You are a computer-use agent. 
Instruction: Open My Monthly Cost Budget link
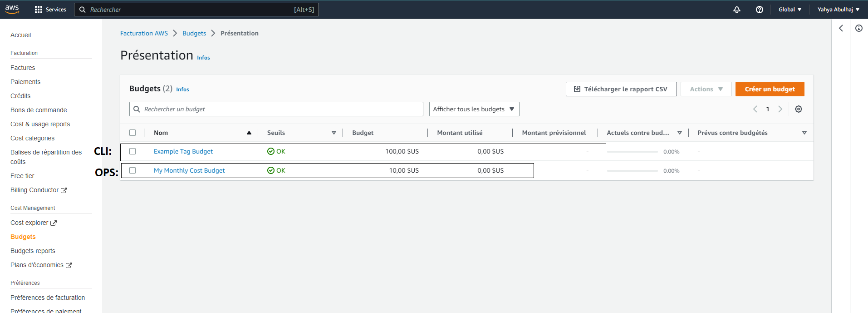tap(189, 170)
